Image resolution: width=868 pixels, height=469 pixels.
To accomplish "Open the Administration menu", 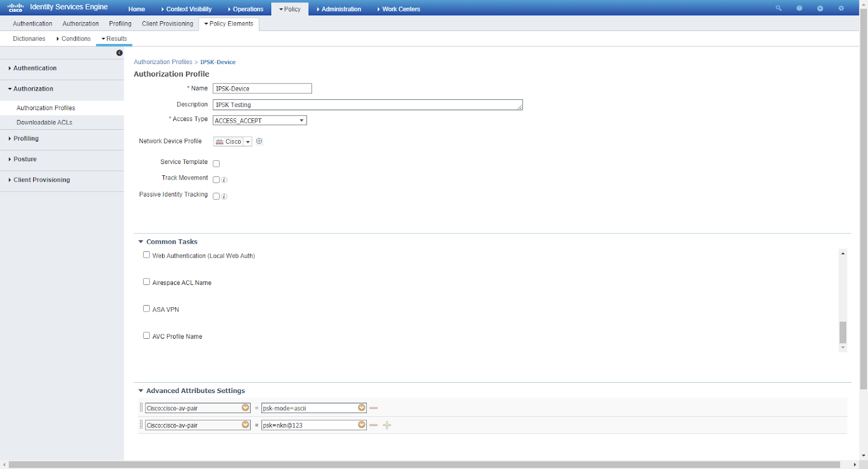I will pyautogui.click(x=339, y=9).
